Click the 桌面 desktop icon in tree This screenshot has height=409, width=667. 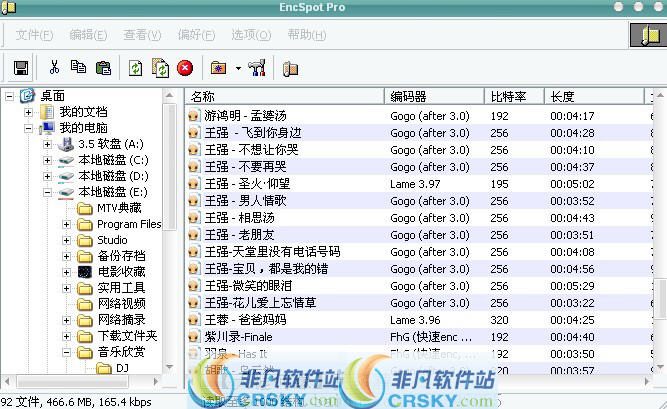(27, 95)
